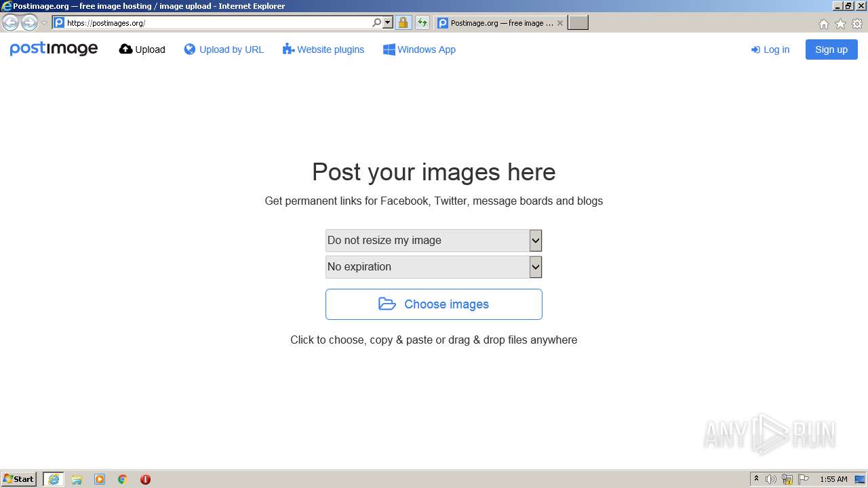The width and height of the screenshot is (868, 488).
Task: Click the page favicon in address bar
Action: coord(59,23)
